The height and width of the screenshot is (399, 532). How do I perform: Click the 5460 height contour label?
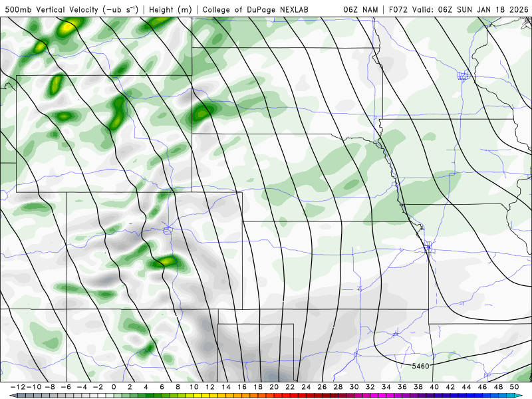coord(420,366)
